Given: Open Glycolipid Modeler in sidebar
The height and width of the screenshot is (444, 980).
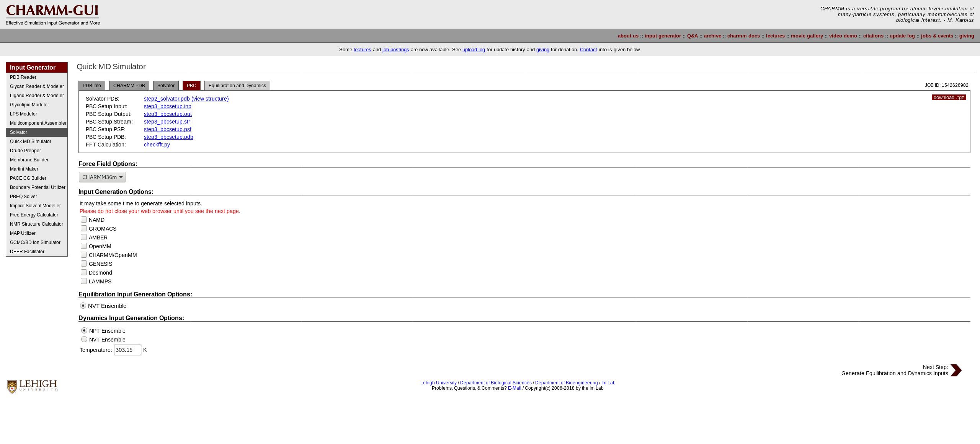Looking at the screenshot, I should 37,105.
